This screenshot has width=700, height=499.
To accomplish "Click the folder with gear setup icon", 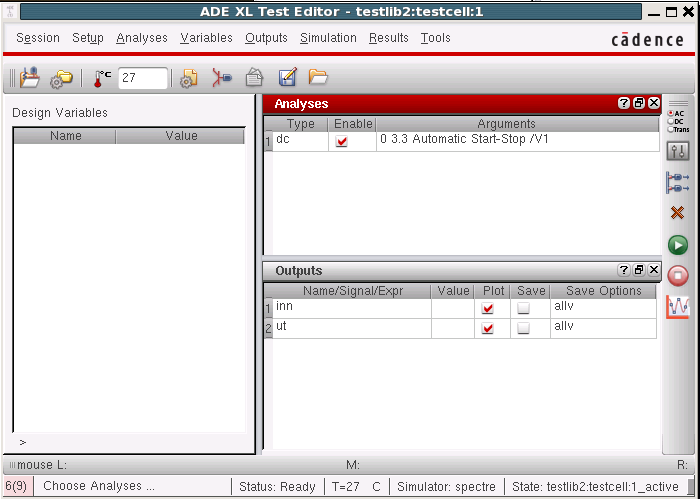I will click(61, 79).
